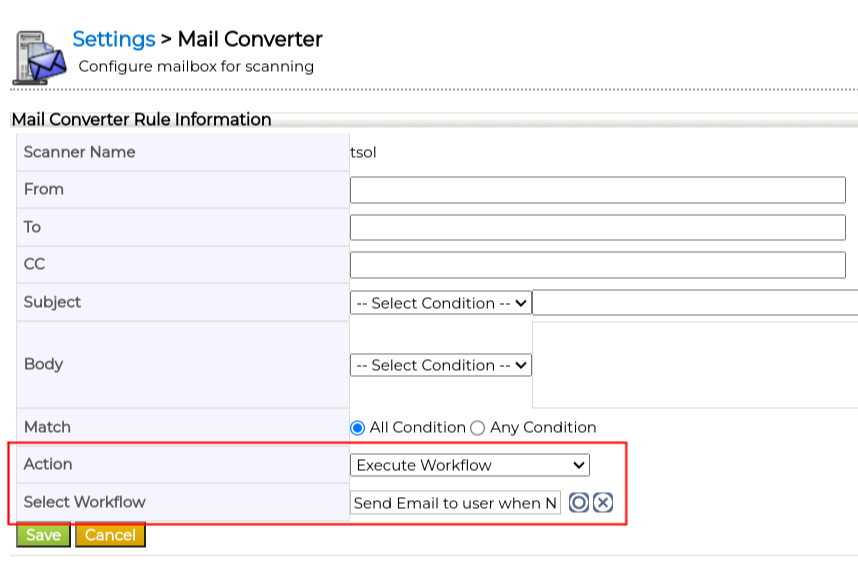Open the Action dropdown set to Execute Workflow
Image resolution: width=858 pixels, height=563 pixels.
click(x=470, y=465)
